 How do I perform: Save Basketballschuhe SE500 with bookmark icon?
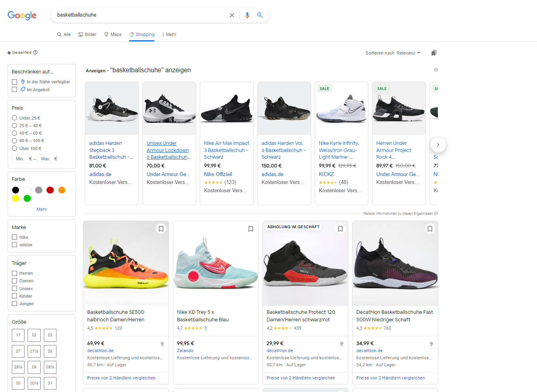click(161, 229)
